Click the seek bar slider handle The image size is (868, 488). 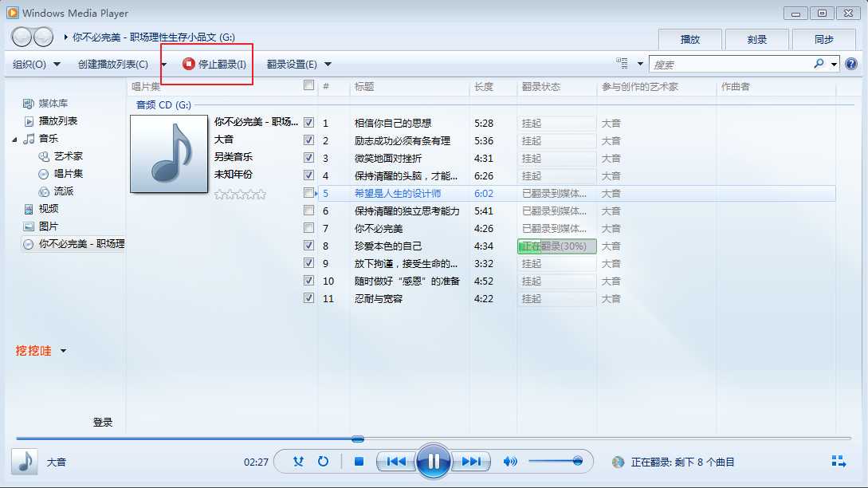point(358,439)
